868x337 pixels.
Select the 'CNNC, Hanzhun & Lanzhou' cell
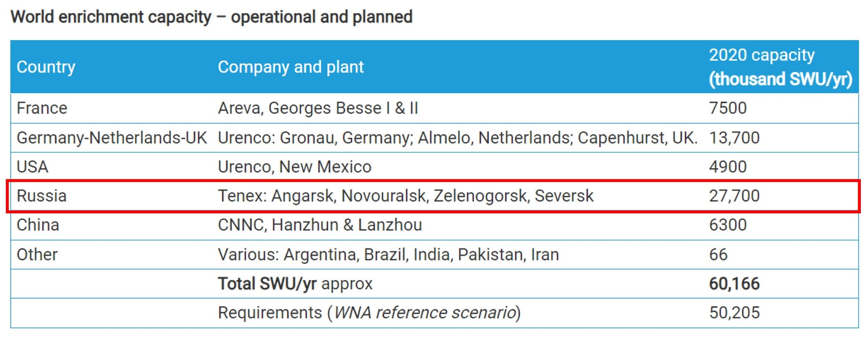coord(320,225)
